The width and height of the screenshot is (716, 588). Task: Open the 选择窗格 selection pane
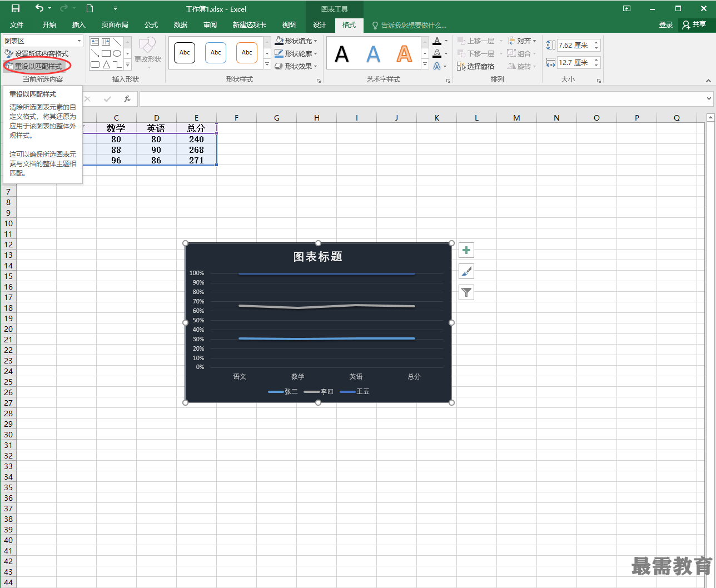476,66
